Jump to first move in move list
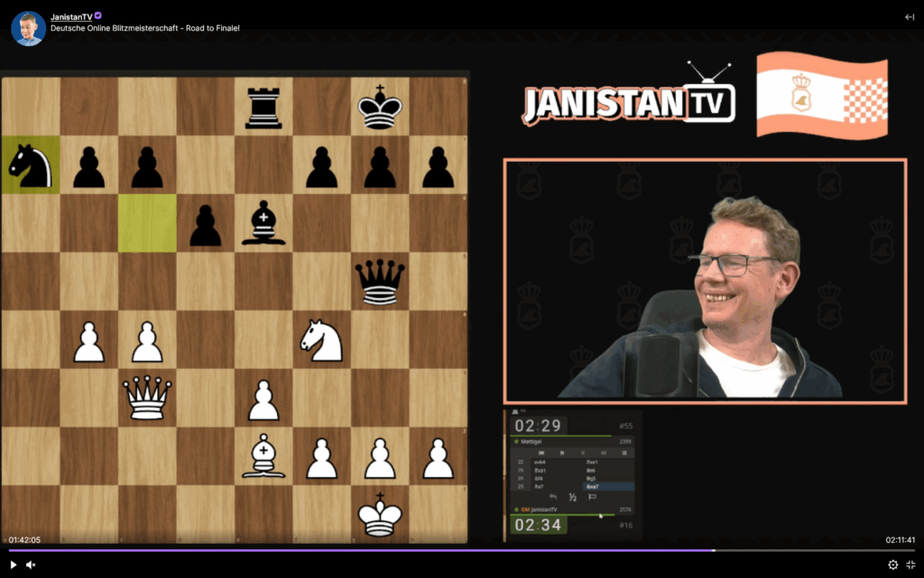 point(541,452)
